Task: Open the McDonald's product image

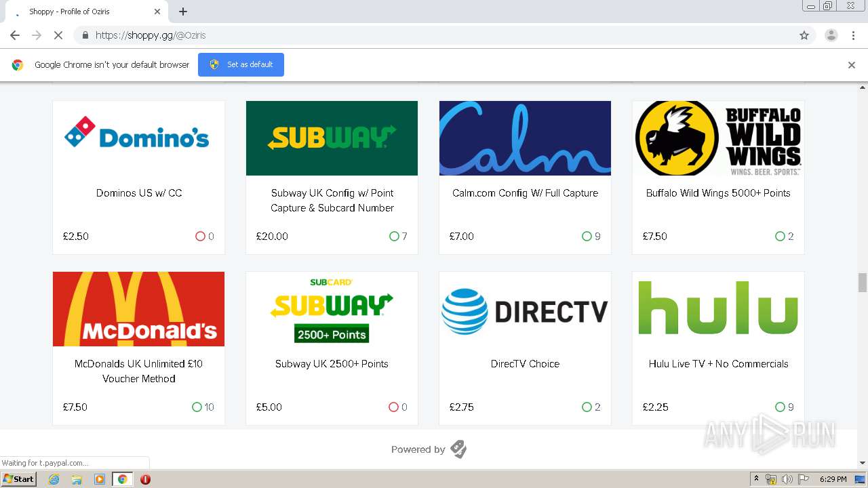Action: [138, 309]
